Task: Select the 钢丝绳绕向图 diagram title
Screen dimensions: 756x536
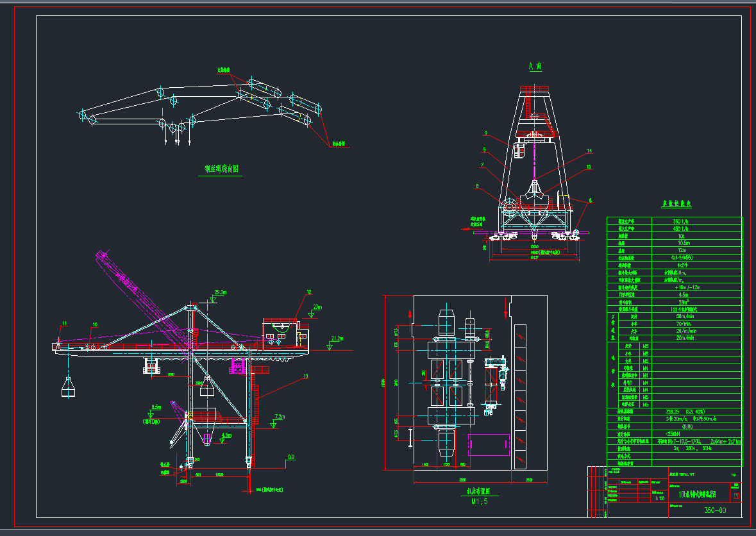Action: pyautogui.click(x=222, y=169)
